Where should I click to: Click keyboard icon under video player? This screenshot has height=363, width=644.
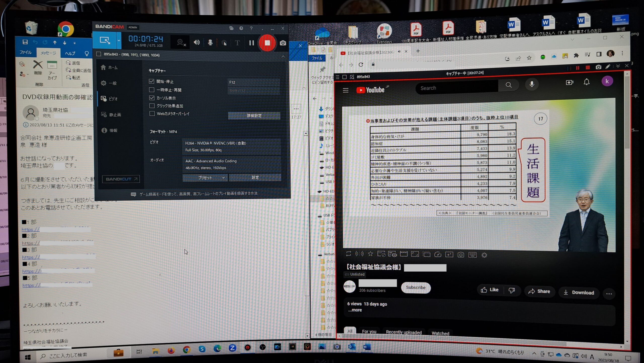pyautogui.click(x=472, y=255)
